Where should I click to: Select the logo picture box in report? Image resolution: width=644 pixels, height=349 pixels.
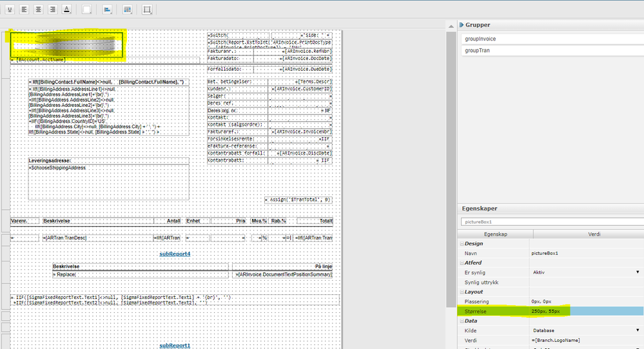pos(66,45)
